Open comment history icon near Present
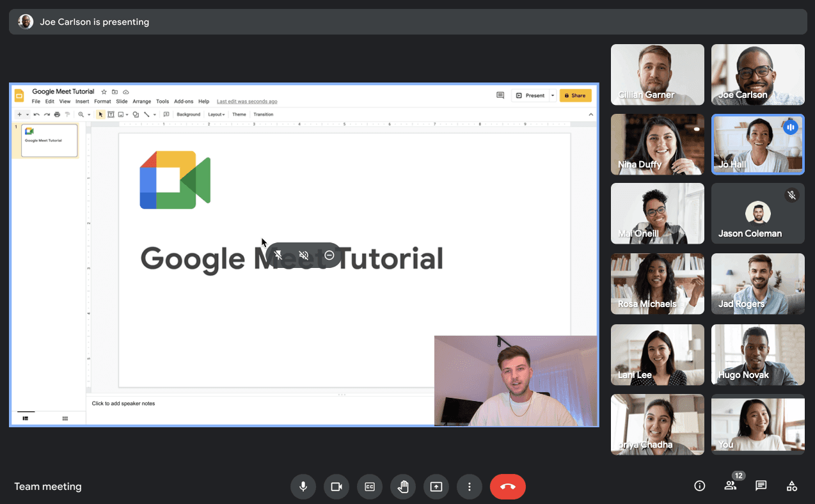This screenshot has width=815, height=504. [x=500, y=95]
